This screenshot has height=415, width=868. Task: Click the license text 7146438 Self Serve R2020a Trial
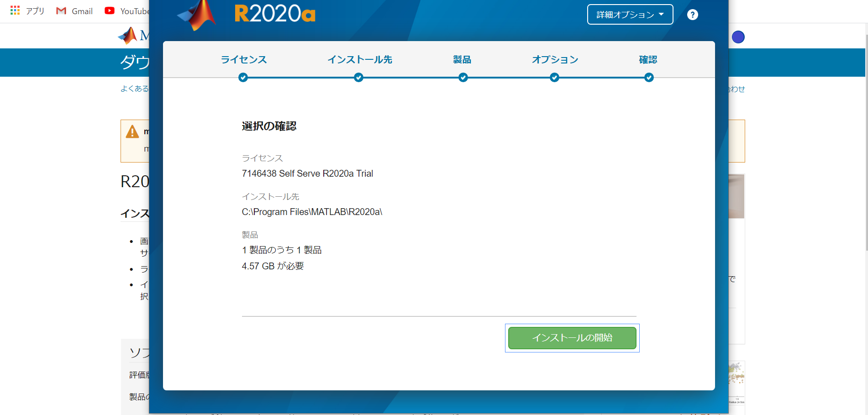point(307,173)
